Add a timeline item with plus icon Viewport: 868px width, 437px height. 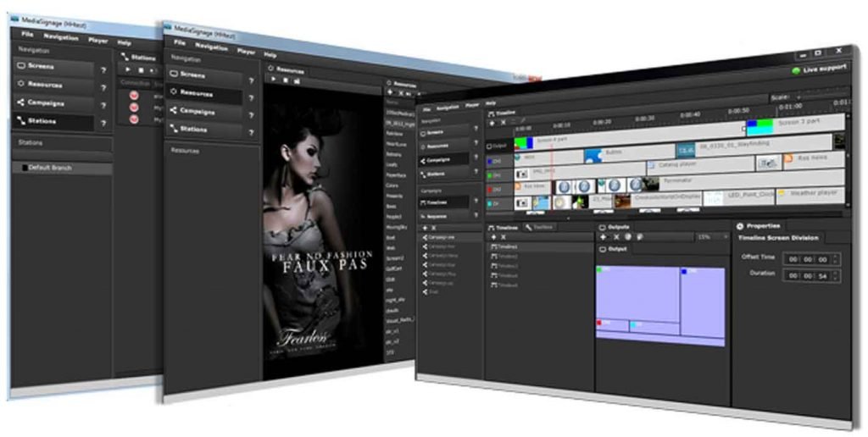pyautogui.click(x=492, y=122)
